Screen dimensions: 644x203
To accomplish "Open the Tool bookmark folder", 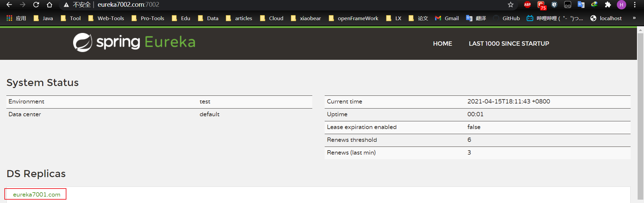I will coord(70,18).
